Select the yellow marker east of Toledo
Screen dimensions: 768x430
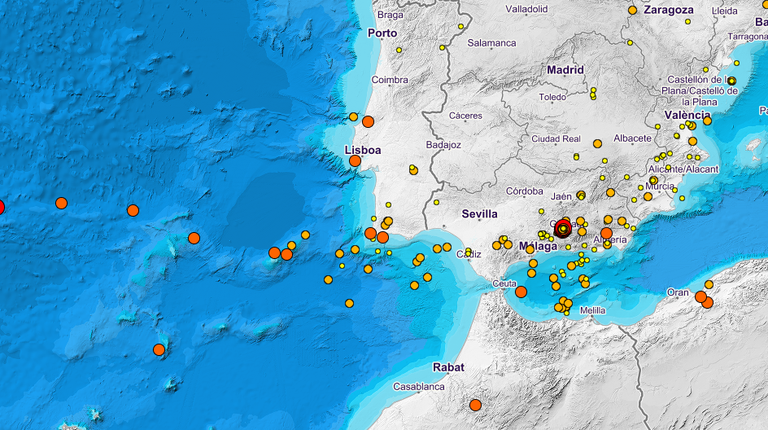pos(593,94)
